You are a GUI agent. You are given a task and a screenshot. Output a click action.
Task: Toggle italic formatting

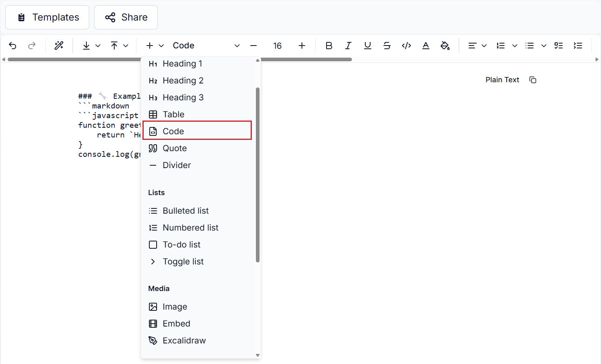pyautogui.click(x=348, y=46)
